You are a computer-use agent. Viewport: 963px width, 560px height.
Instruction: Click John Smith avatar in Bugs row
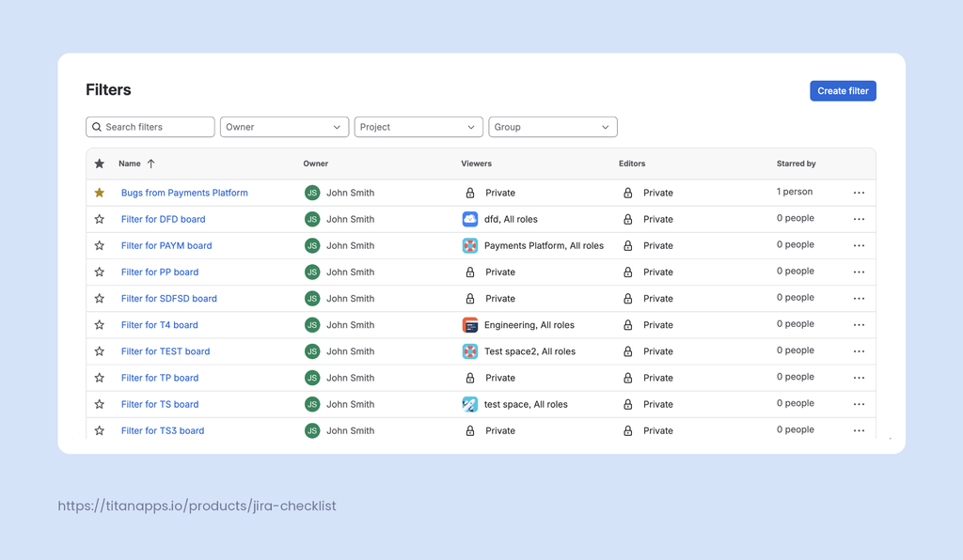(312, 193)
